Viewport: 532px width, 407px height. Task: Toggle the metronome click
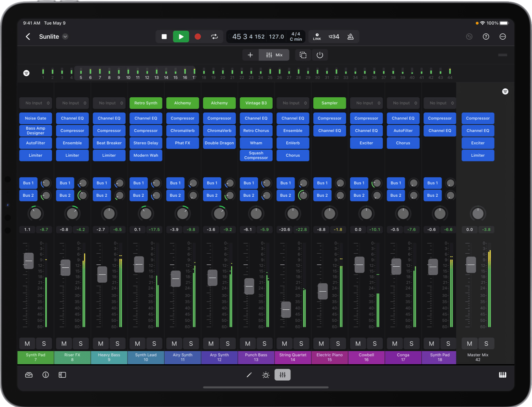click(350, 37)
